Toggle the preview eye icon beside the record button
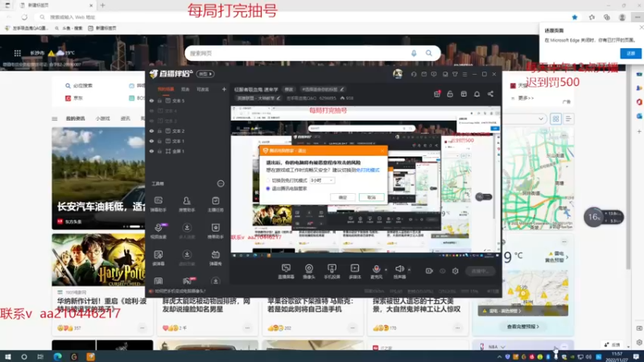 (442, 271)
